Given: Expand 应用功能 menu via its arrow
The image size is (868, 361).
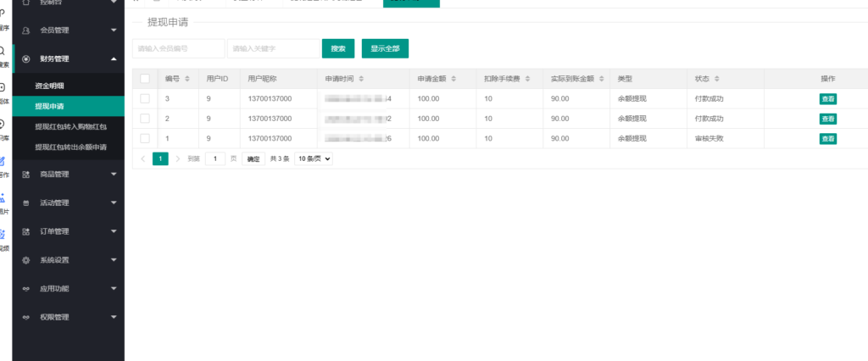Looking at the screenshot, I should coord(114,289).
